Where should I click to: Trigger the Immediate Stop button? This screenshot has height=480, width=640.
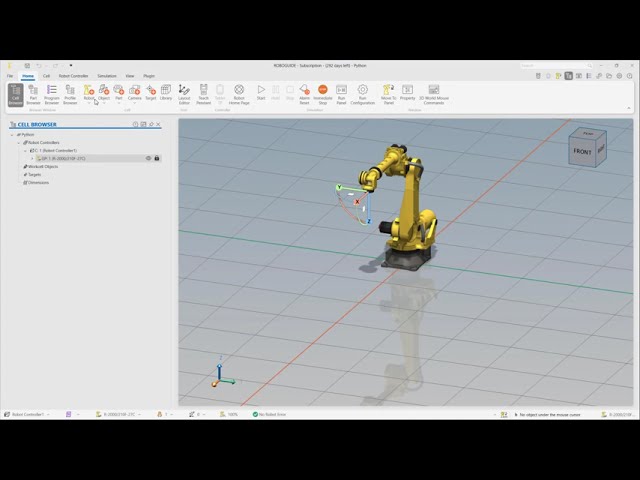tap(322, 94)
